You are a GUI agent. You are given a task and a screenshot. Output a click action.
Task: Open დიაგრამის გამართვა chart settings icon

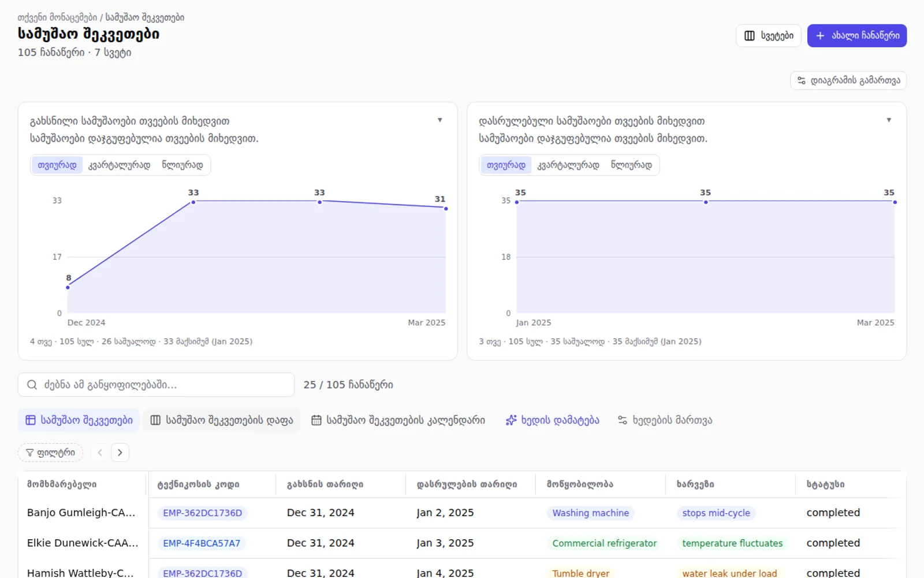pyautogui.click(x=802, y=80)
